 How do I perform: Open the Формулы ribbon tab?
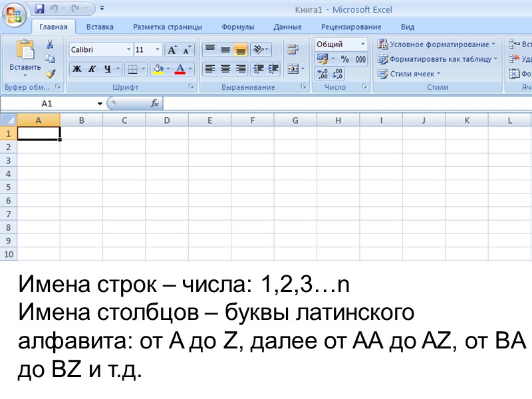click(x=239, y=27)
